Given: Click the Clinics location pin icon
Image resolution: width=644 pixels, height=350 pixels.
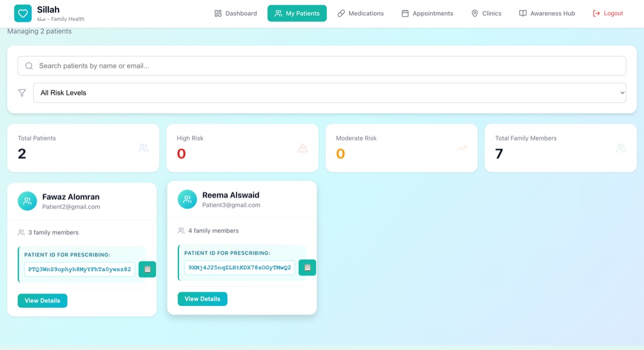Looking at the screenshot, I should [475, 13].
